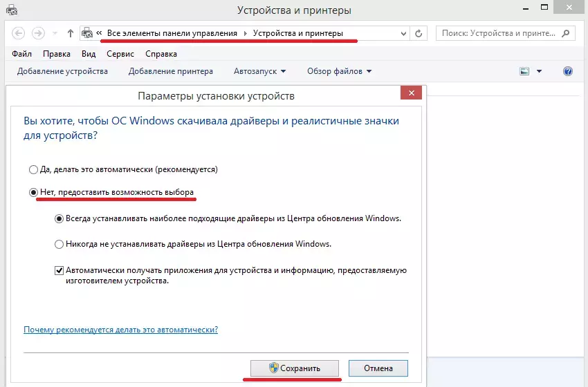Viewport: 588px width, 387px height.
Task: Click the change view icon
Action: pos(524,71)
